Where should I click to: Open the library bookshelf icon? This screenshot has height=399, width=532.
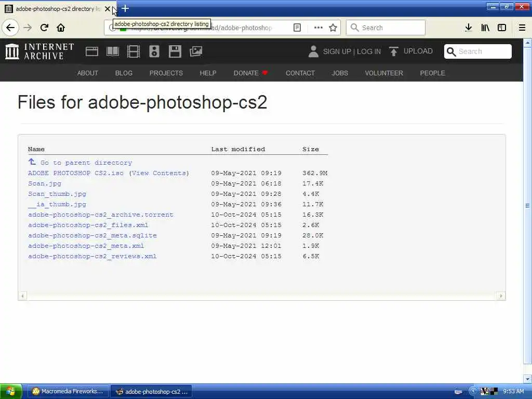click(x=485, y=28)
